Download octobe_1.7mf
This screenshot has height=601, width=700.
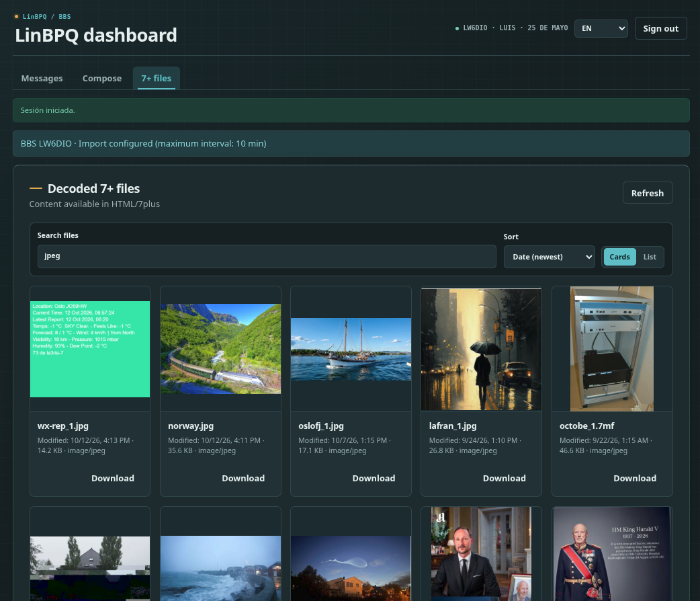pyautogui.click(x=634, y=478)
